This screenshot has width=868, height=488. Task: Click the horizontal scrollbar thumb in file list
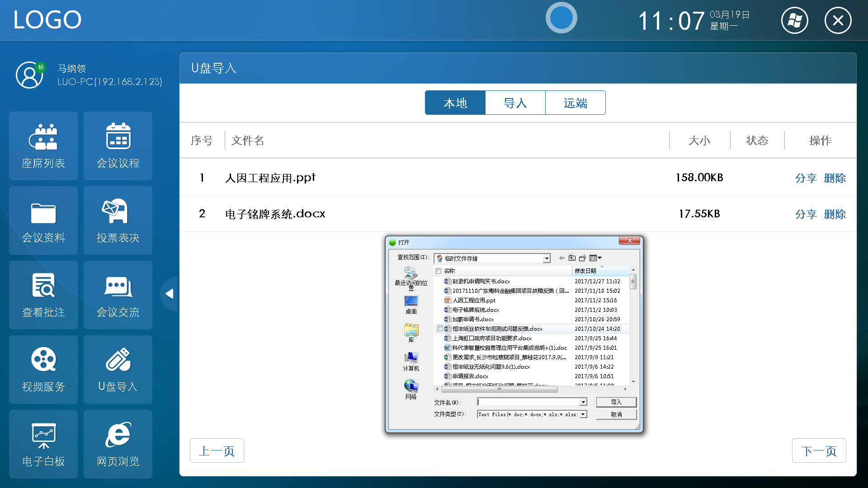(x=500, y=389)
